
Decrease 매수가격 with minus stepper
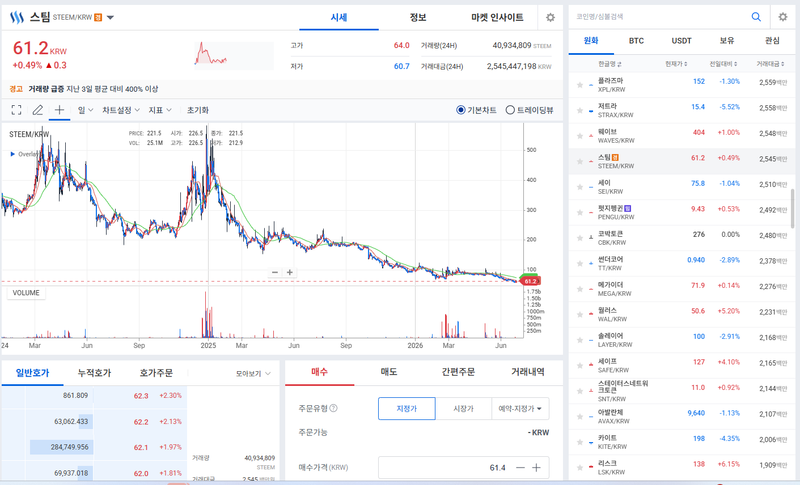pyautogui.click(x=520, y=468)
